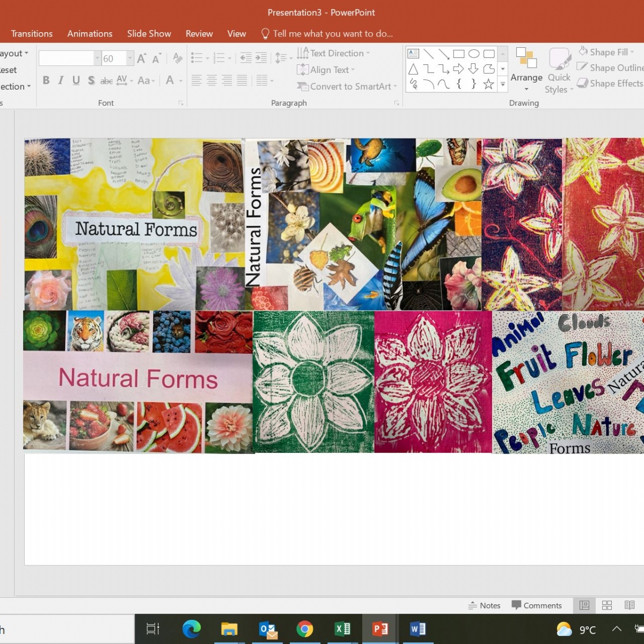Image resolution: width=644 pixels, height=644 pixels.
Task: Open the Comments pane button
Action: coord(537,605)
